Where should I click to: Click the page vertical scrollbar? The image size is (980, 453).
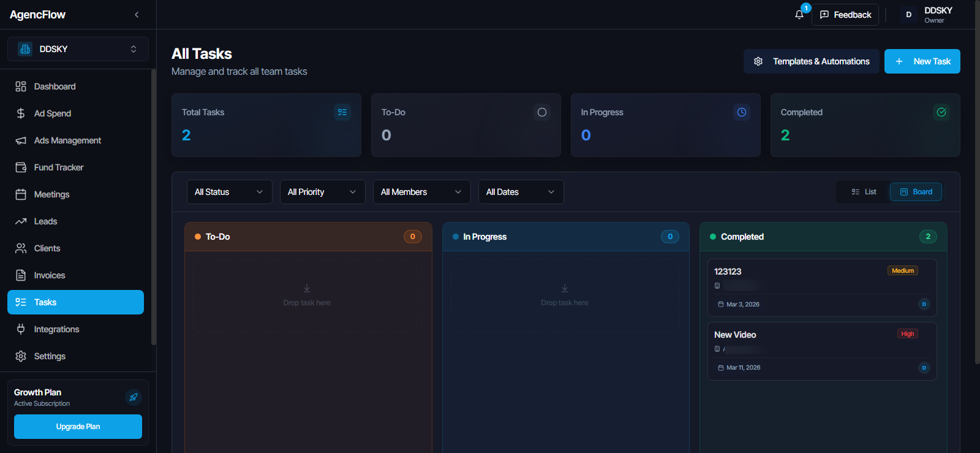coord(977,184)
